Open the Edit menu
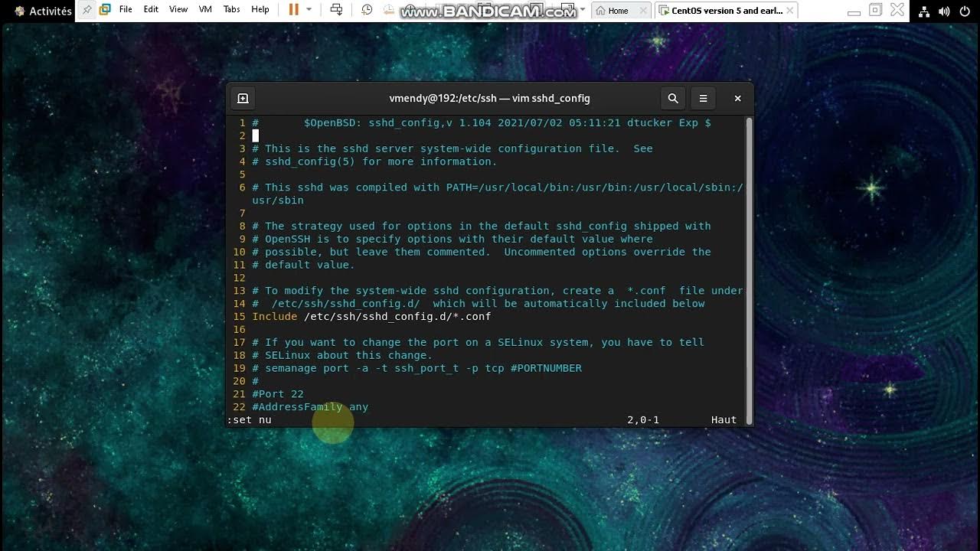The image size is (980, 551). 151,10
